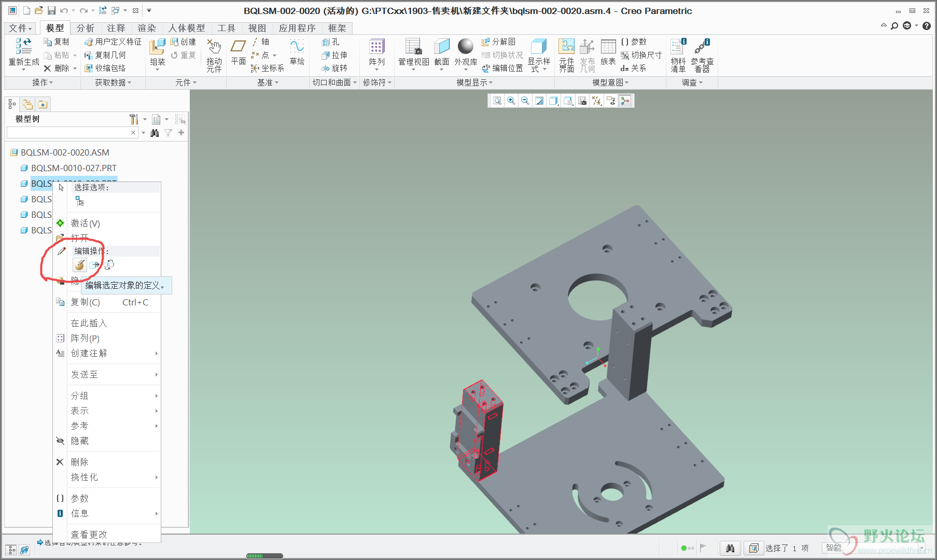Expand the Model Intent (模型意图) group dropdown
The width and height of the screenshot is (937, 560).
pos(610,82)
